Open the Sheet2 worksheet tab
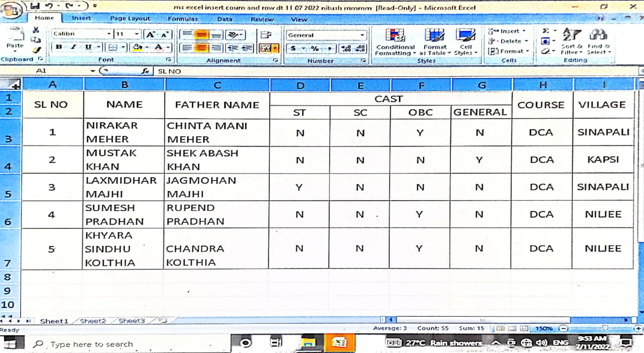Viewport: 644px width, 353px height. click(93, 321)
